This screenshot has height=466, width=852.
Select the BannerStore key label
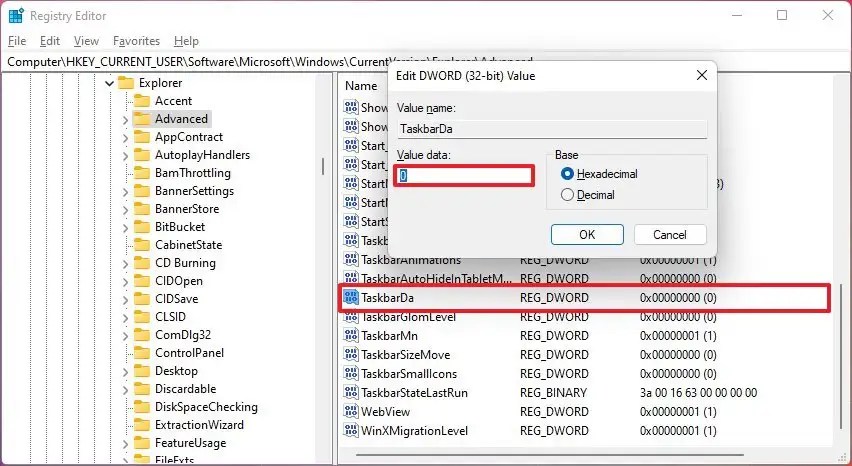(x=186, y=209)
